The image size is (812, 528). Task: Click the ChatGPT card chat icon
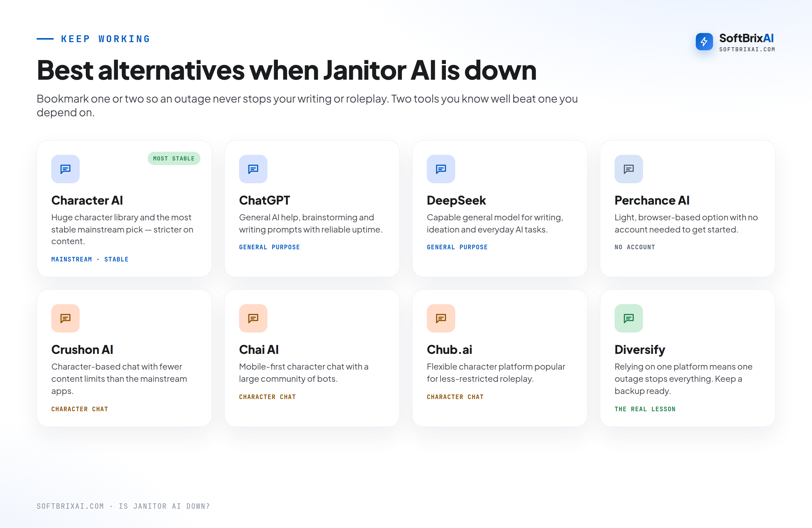tap(253, 169)
